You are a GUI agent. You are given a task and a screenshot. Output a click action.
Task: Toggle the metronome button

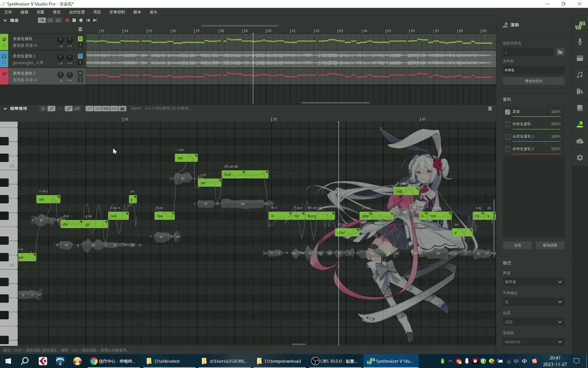[x=58, y=20]
